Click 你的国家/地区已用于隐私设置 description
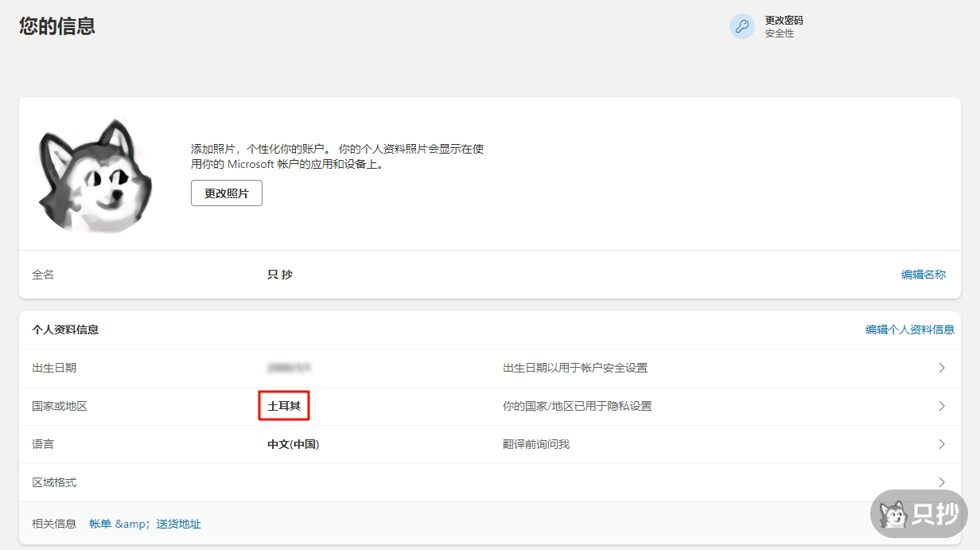The image size is (980, 550). 577,406
